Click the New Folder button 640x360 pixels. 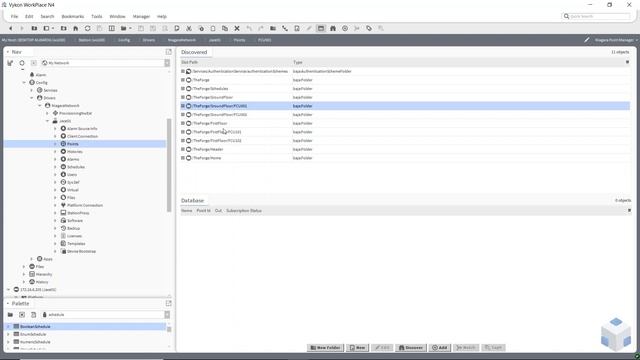(325, 348)
